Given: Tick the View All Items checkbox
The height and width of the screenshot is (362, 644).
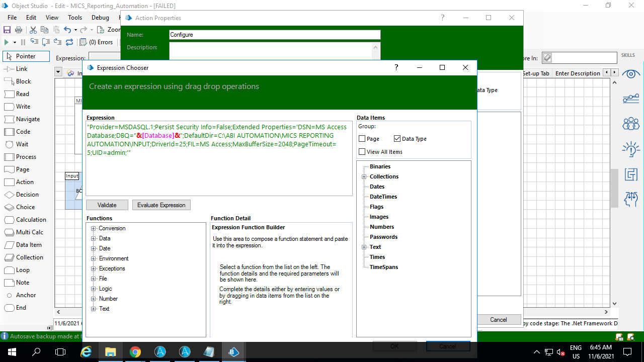Looking at the screenshot, I should coord(362,152).
